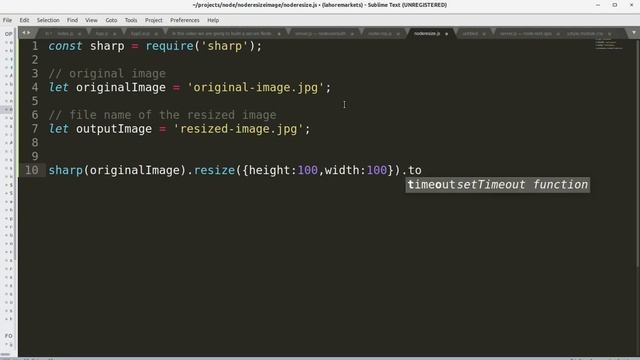Click the minimap code preview
The image size is (640, 360).
[609, 44]
